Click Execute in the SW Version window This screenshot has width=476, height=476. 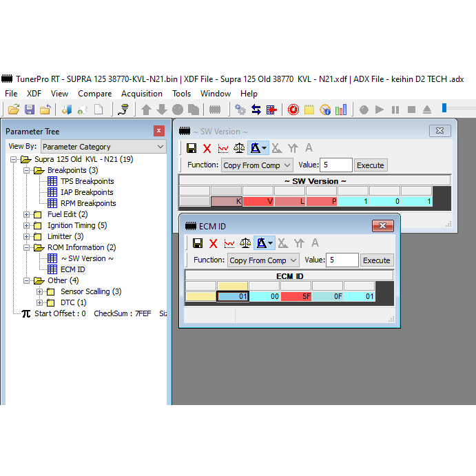point(371,165)
